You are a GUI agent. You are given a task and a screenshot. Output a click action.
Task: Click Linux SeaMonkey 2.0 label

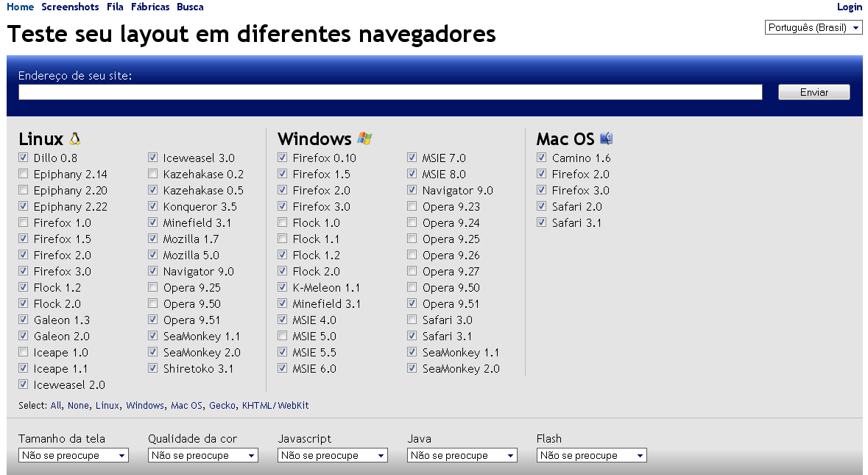(202, 352)
